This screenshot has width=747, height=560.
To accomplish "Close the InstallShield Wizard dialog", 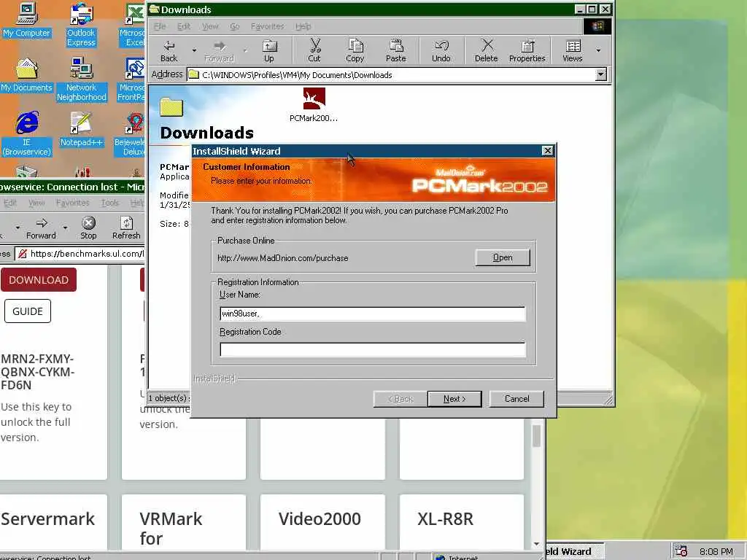I will pyautogui.click(x=548, y=151).
